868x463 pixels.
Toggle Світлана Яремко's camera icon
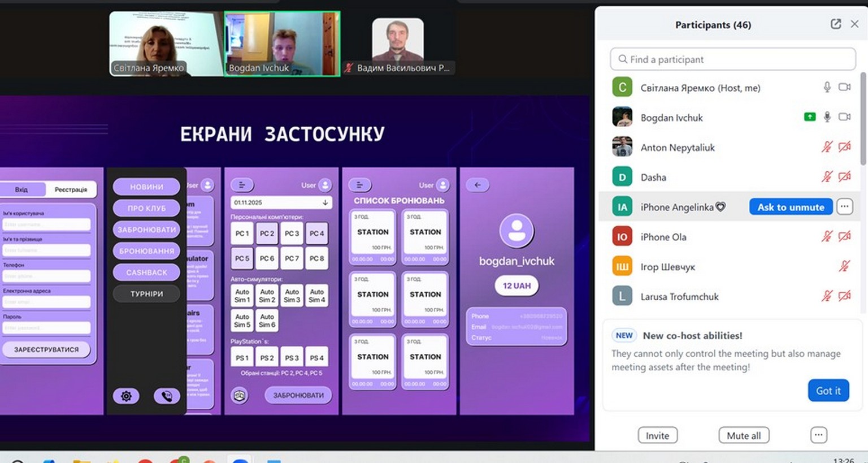coord(844,87)
